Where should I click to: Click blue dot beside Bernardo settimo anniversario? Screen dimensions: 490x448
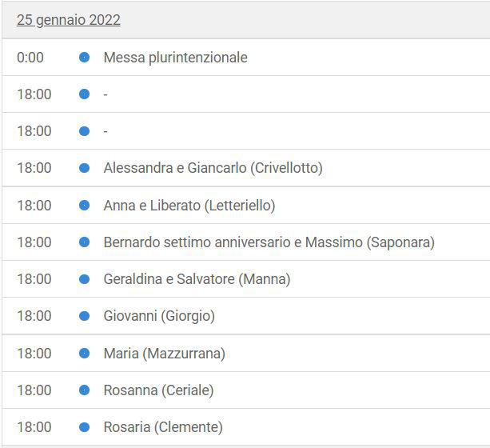point(85,242)
